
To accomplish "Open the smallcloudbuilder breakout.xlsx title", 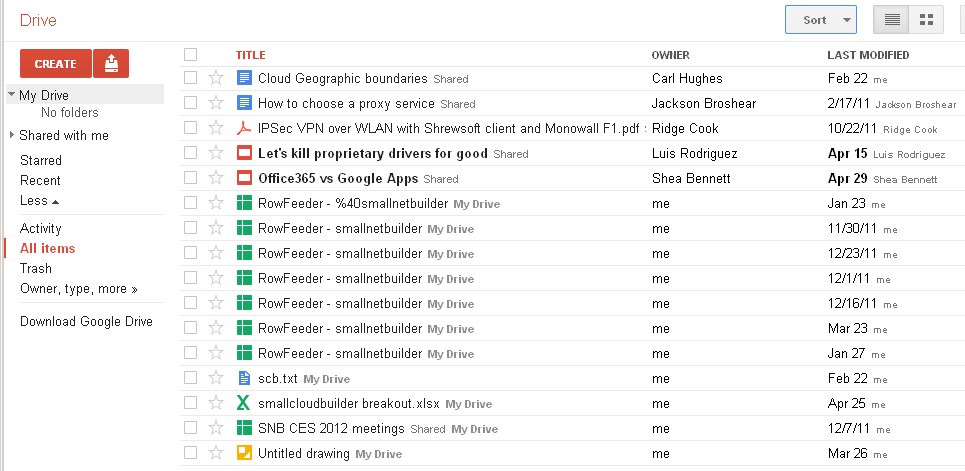I will pyautogui.click(x=348, y=404).
